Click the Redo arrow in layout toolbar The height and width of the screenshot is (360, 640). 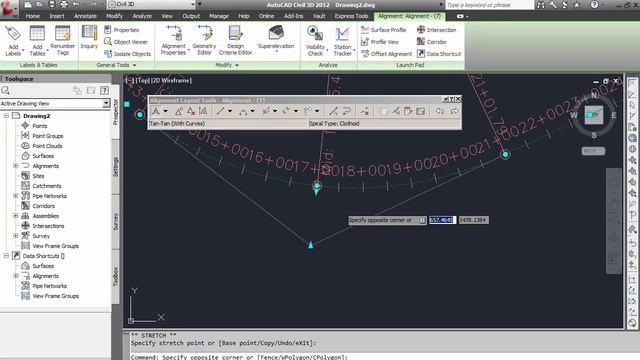coord(454,111)
